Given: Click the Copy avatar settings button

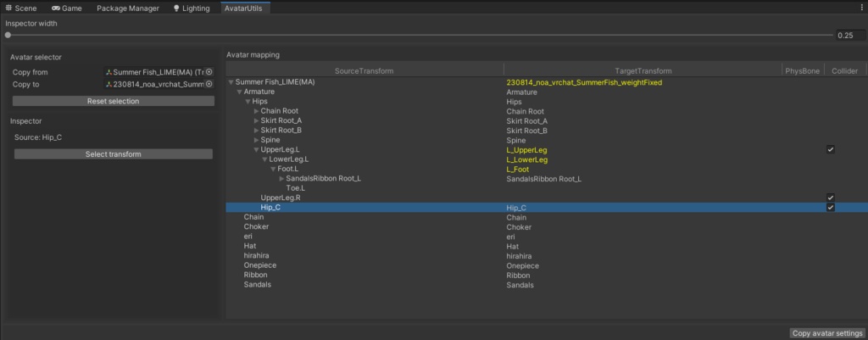Looking at the screenshot, I should pos(826,333).
